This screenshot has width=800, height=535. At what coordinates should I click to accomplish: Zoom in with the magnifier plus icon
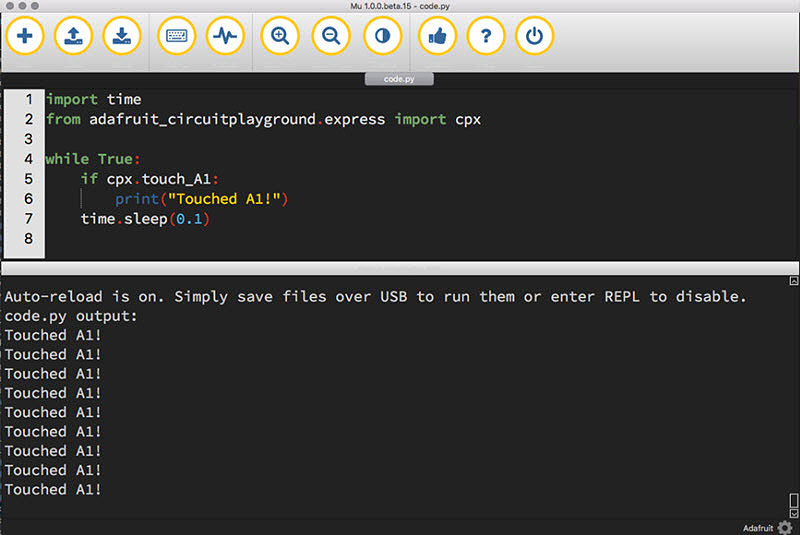280,36
